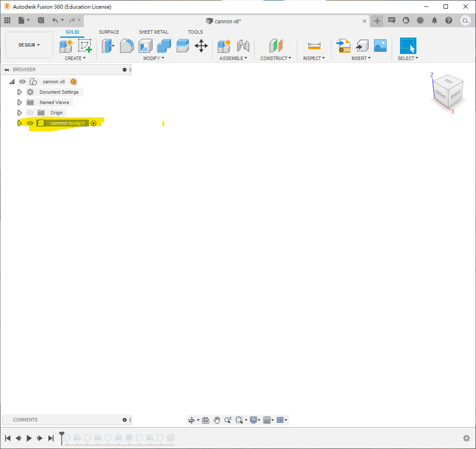Expand the Named Views tree node
The image size is (476, 449).
pyautogui.click(x=19, y=102)
